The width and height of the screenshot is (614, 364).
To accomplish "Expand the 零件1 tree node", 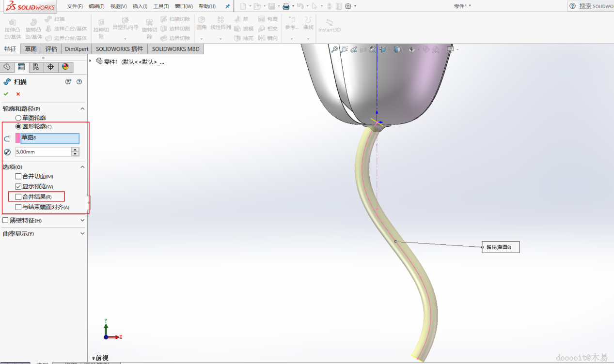I will [x=91, y=61].
